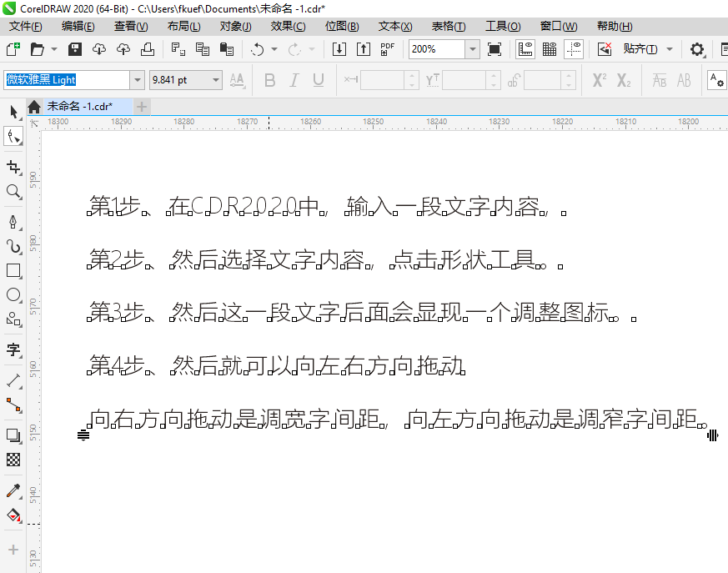The width and height of the screenshot is (728, 573).
Task: Toggle grid display
Action: pos(550,48)
